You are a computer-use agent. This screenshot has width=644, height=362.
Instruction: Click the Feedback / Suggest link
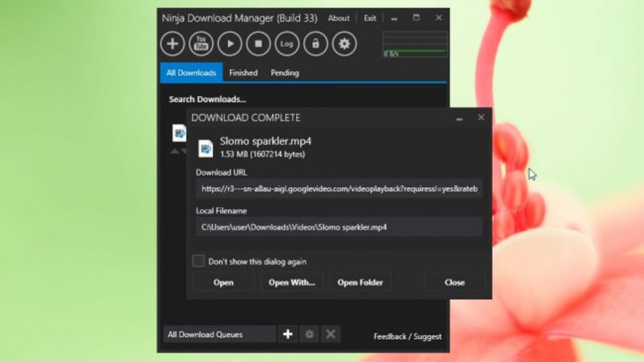(x=407, y=336)
